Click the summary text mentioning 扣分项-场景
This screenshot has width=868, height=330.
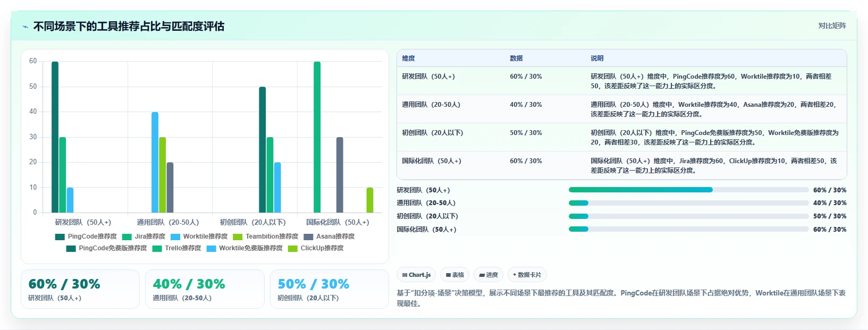click(621, 298)
